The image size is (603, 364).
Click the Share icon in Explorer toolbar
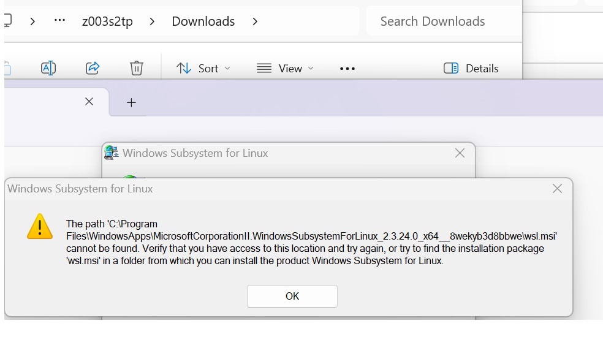[93, 69]
